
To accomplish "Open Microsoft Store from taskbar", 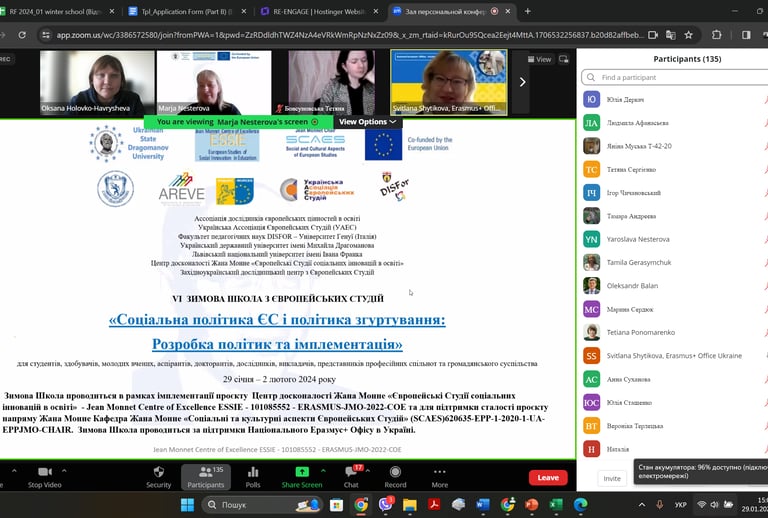I will click(336, 505).
